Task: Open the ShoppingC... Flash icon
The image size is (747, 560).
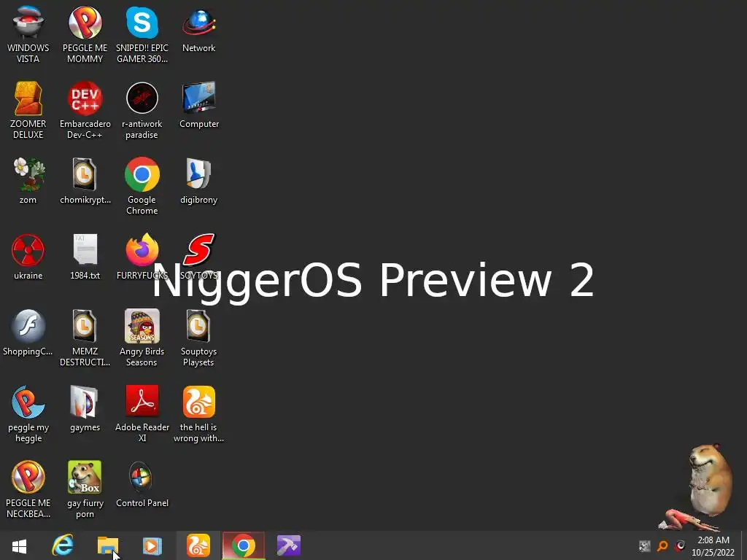Action: 28,332
